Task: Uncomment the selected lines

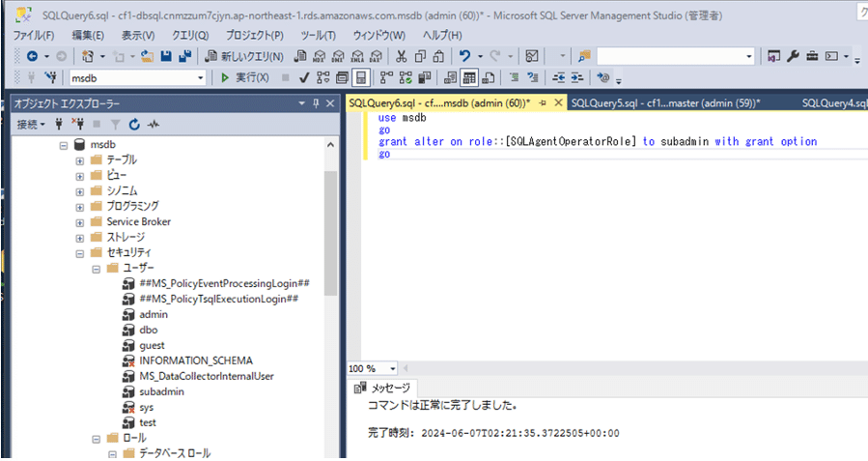Action: click(x=533, y=77)
